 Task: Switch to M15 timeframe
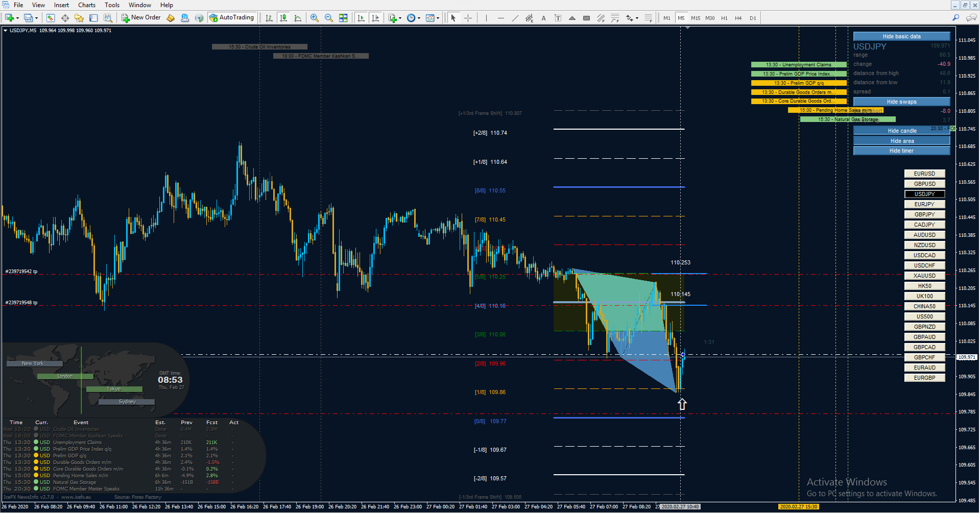tap(696, 18)
